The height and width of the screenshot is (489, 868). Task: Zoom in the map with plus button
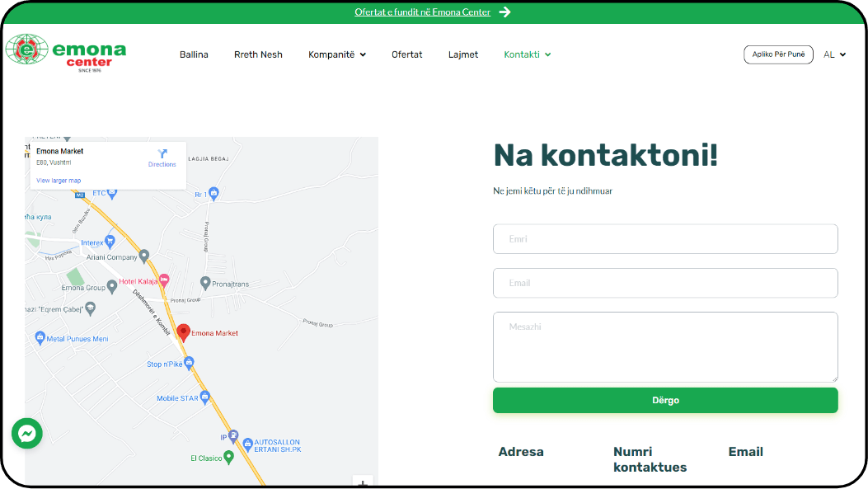(x=363, y=482)
